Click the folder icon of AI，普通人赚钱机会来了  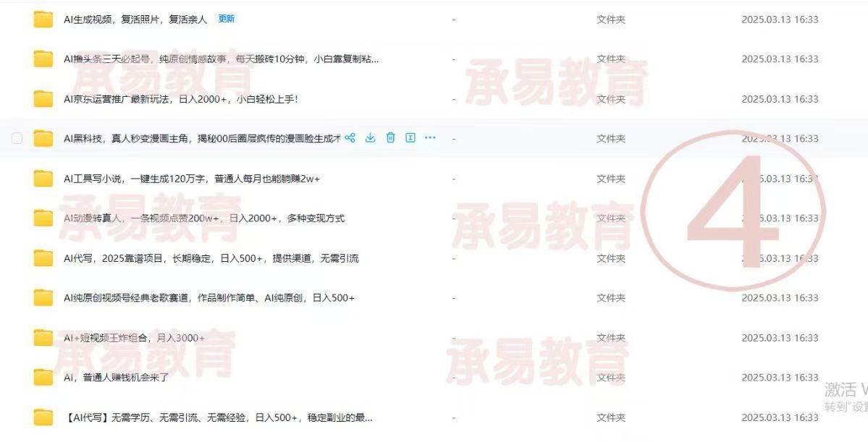pos(43,378)
